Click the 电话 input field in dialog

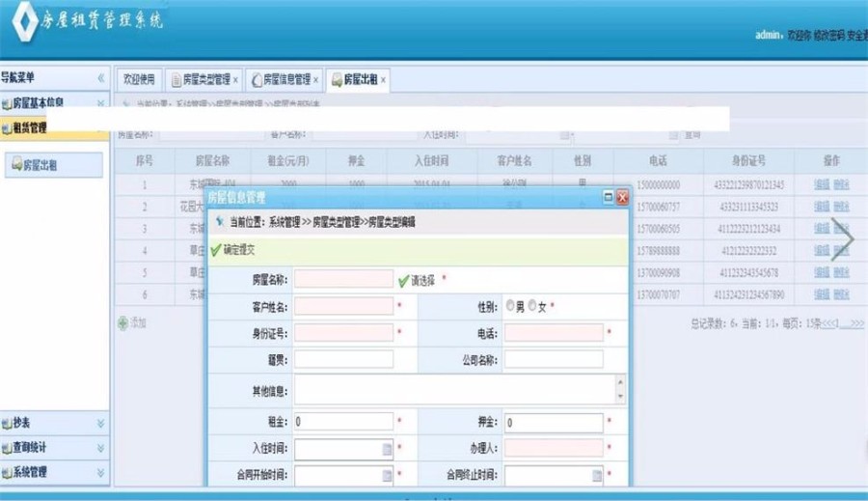554,332
